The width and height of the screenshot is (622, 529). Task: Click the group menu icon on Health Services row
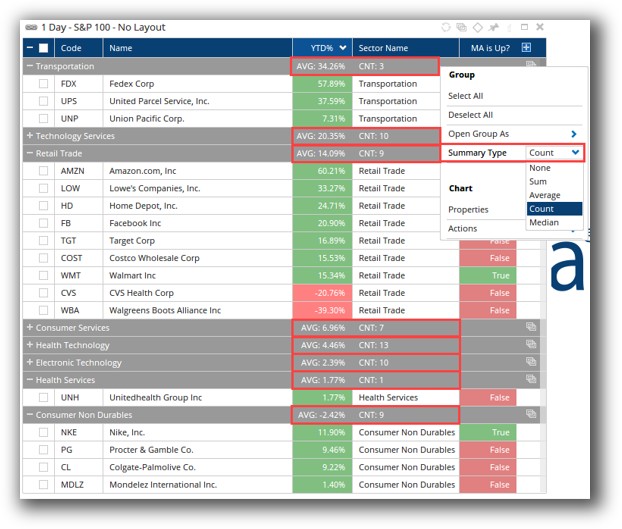coord(532,379)
